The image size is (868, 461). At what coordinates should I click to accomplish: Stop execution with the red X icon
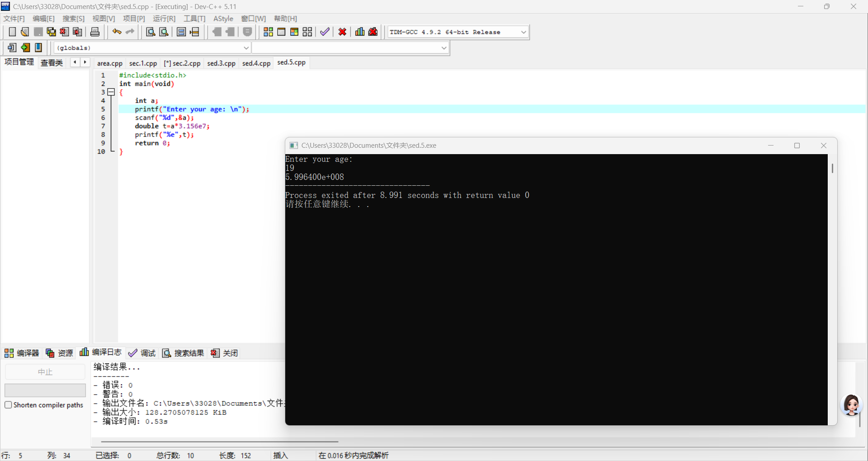pyautogui.click(x=342, y=32)
